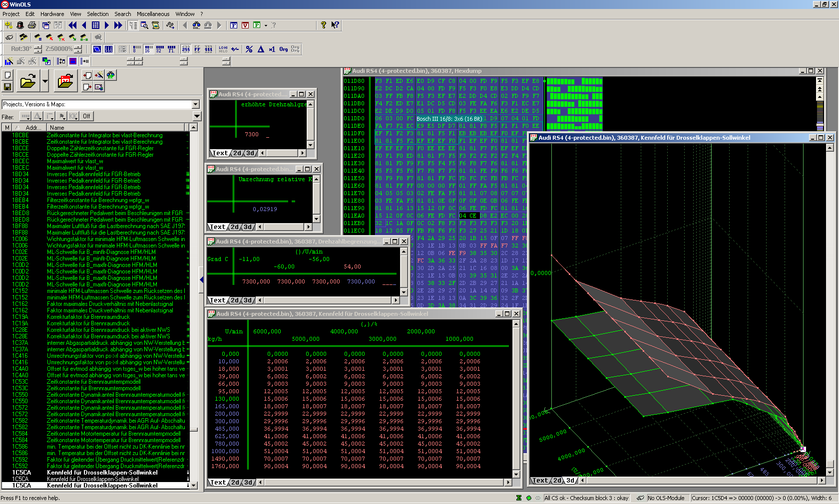Click the find map magnifier icon
Viewport: 839px width, 504px height.
144,25
